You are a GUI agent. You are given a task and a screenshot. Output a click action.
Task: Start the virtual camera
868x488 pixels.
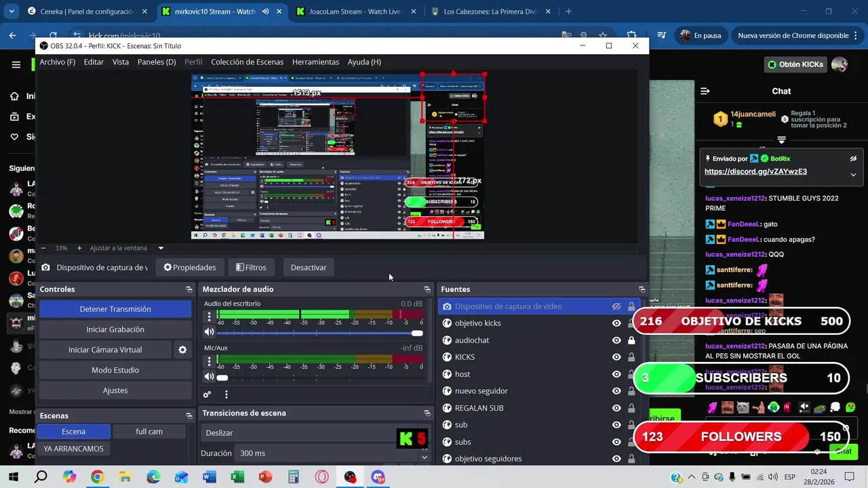105,350
